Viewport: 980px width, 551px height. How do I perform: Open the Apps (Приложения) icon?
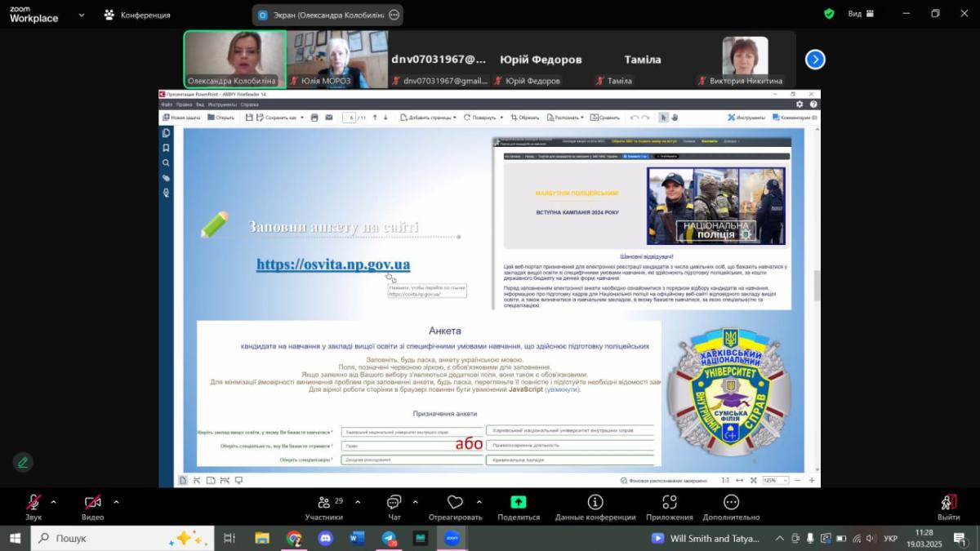(670, 503)
